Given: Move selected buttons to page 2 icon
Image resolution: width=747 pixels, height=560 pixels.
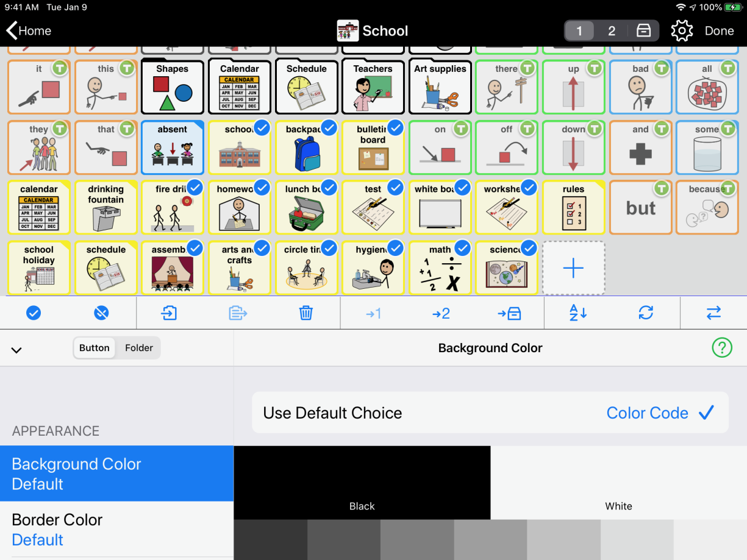Looking at the screenshot, I should [441, 313].
